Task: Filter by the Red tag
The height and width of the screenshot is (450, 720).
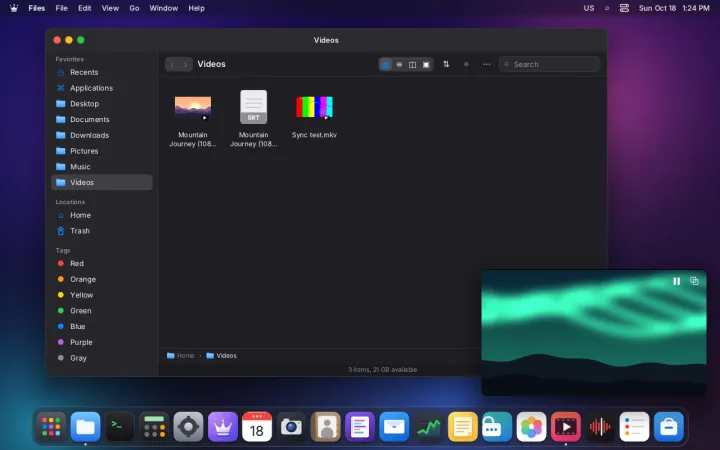Action: click(x=101, y=263)
